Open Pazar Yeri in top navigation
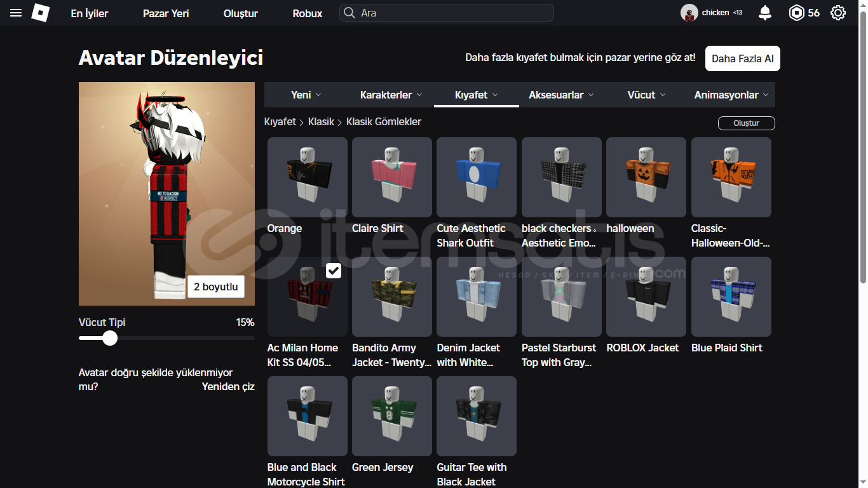The image size is (868, 488). 166,13
